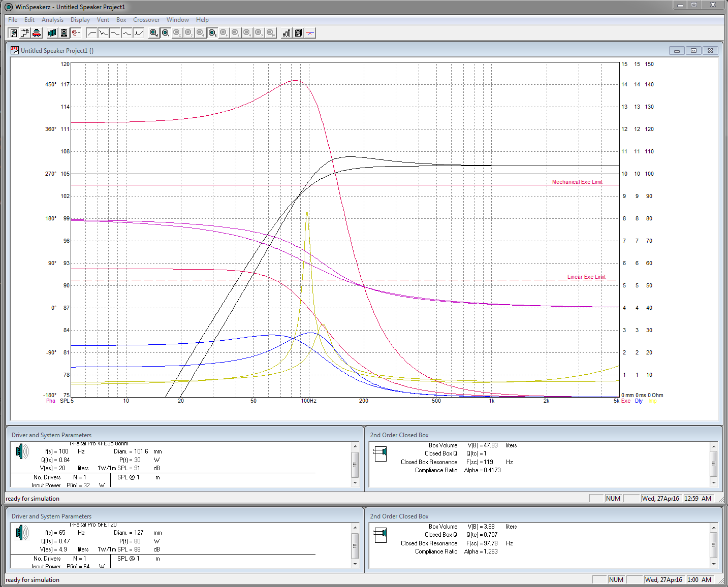Viewport: 728px width, 587px height.
Task: Click the F(sc) = 97.78 resonance value
Action: point(482,543)
